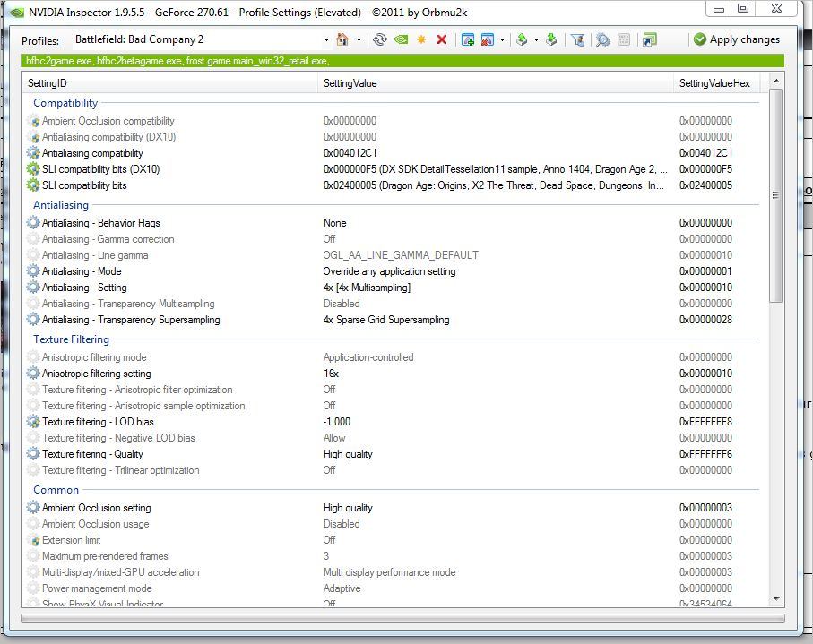Select Texture filtering - Negative LOD bias row
The image size is (813, 644).
(392, 438)
